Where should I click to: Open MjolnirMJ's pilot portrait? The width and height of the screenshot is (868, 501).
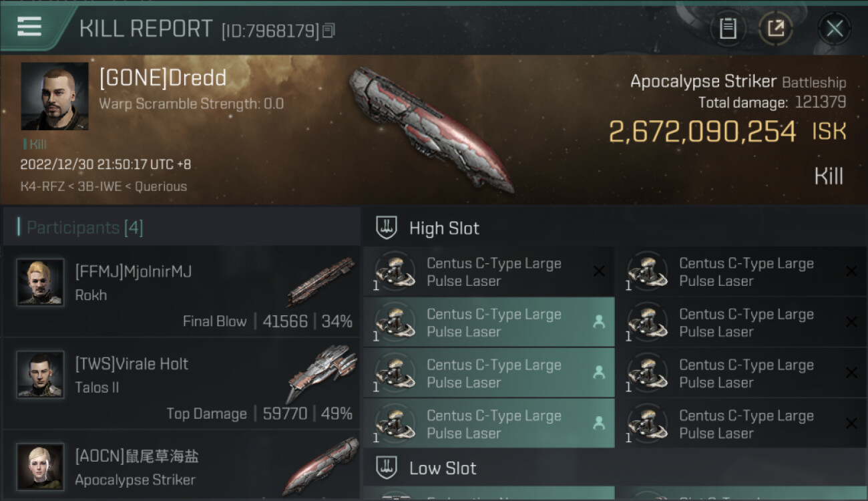click(x=40, y=283)
